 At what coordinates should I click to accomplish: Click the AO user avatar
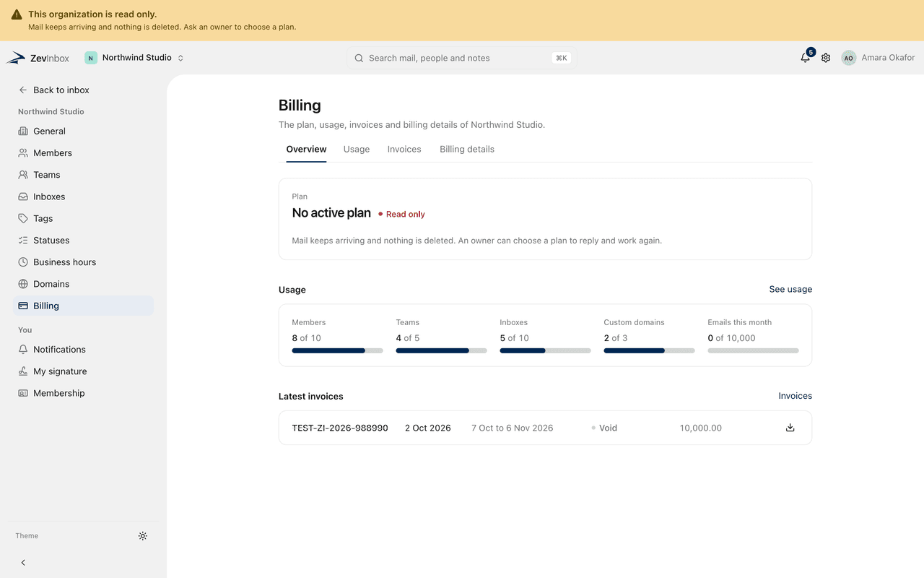point(849,58)
